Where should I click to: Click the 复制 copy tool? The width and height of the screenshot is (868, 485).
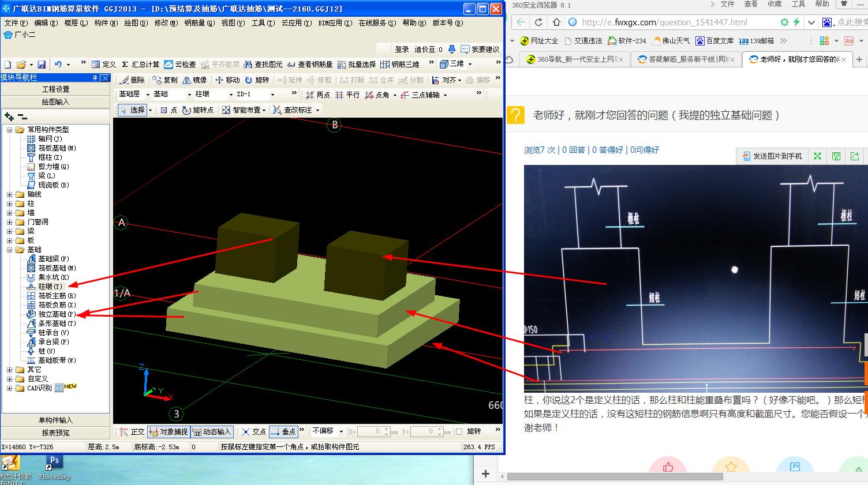point(165,80)
